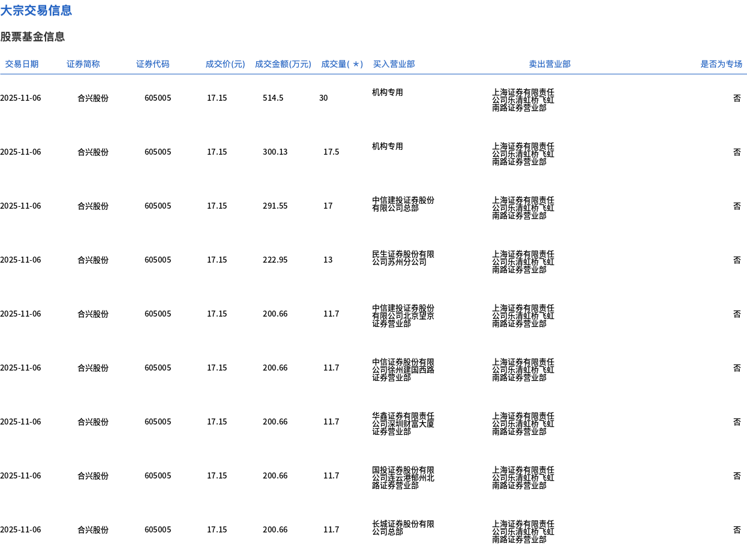The width and height of the screenshot is (747, 560).
Task: Click the 卖出营业部 column header
Action: pos(550,64)
